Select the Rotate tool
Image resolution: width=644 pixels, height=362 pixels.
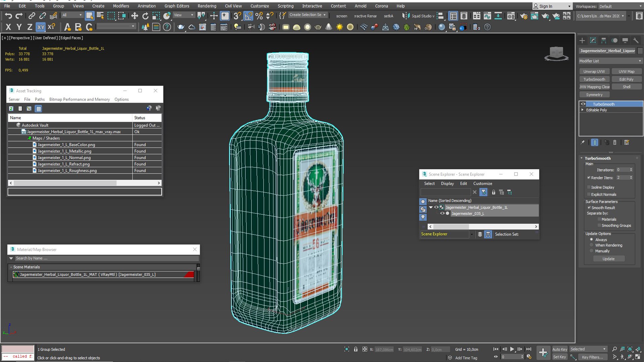point(145,16)
